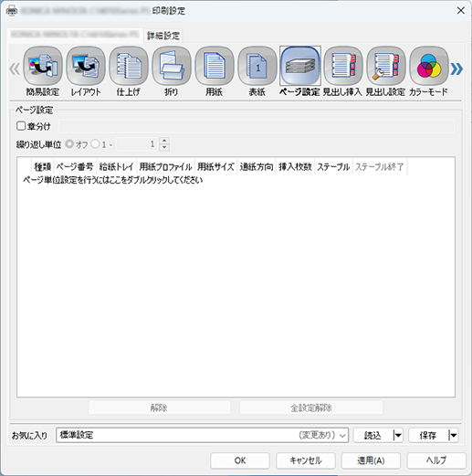This screenshot has height=476, width=472.
Task: Click the 章分け text field
Action: click(x=257, y=126)
